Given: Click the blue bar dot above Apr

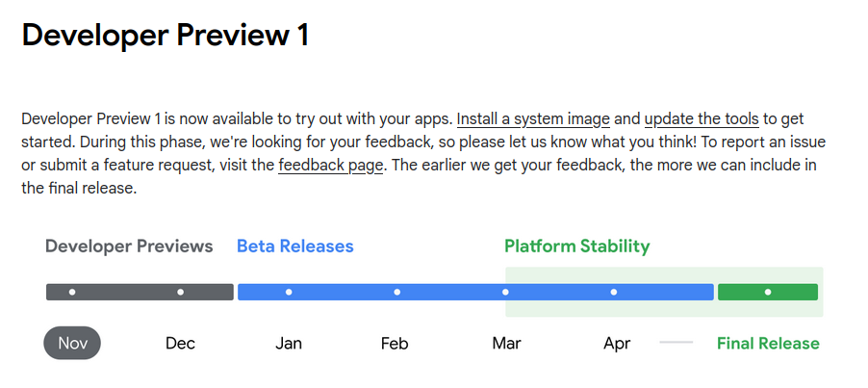Looking at the screenshot, I should tap(613, 293).
